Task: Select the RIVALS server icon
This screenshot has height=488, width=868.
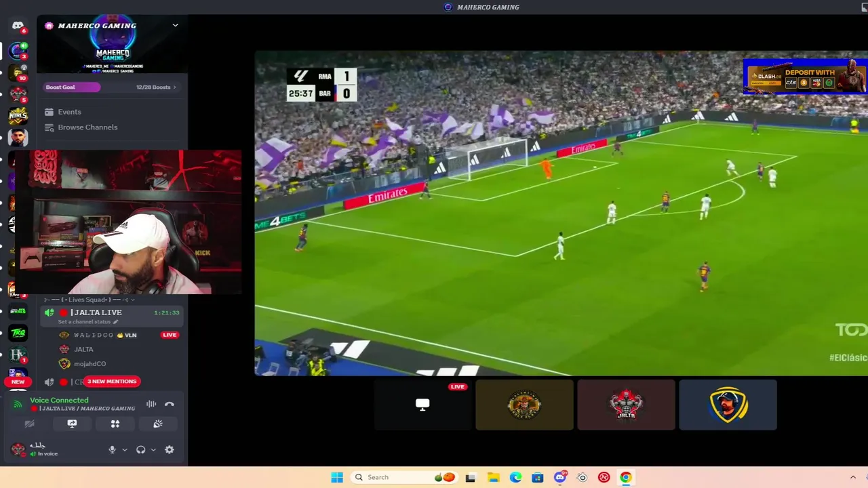Action: tap(18, 310)
